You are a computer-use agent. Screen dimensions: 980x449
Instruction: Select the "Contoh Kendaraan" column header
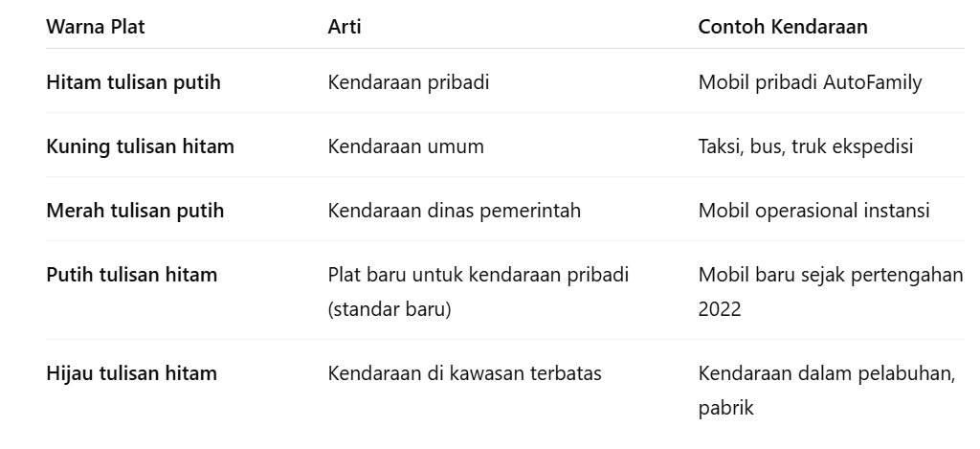pyautogui.click(x=783, y=27)
